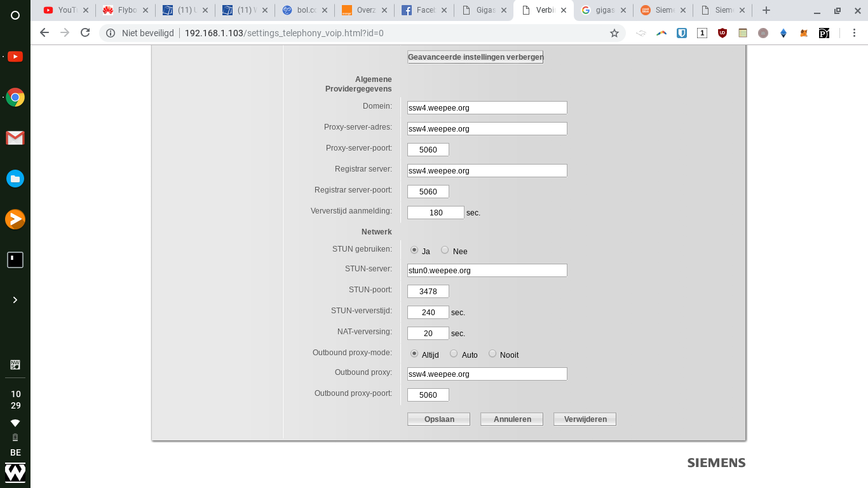Launch Gmail from the shelf
Screen dimensions: 868x488
[15, 138]
